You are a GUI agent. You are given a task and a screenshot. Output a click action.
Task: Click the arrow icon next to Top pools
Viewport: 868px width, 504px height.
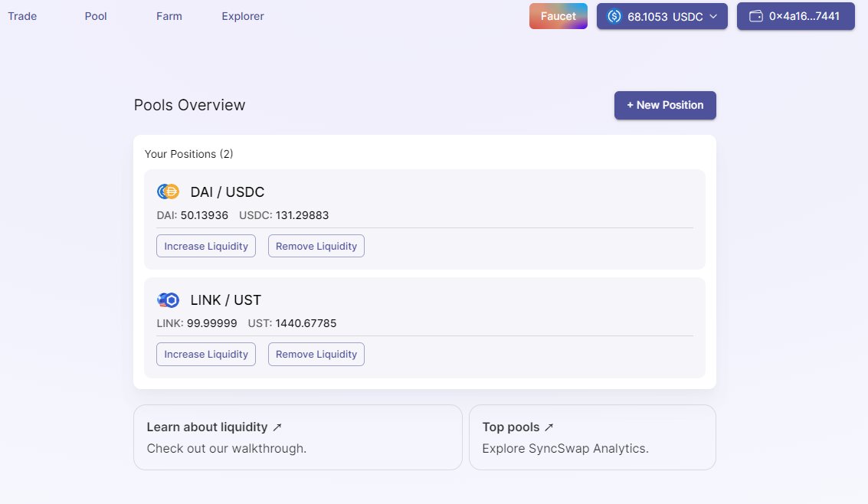[549, 427]
